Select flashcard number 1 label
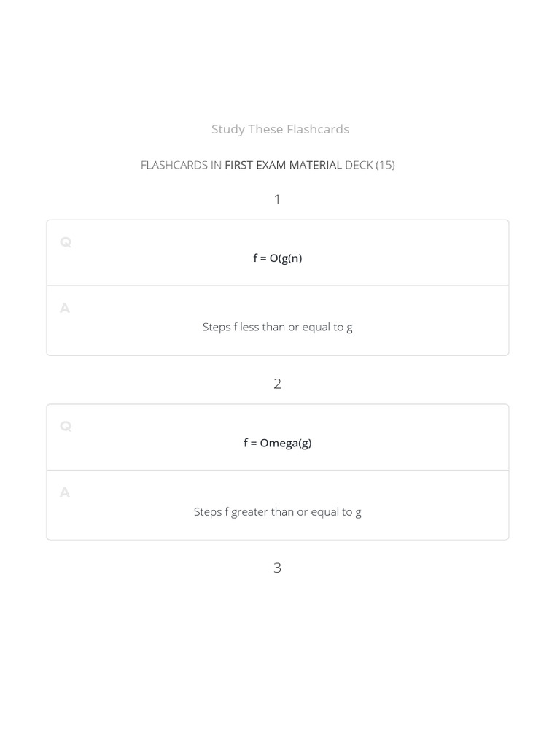This screenshot has height=747, width=560. coord(277,199)
